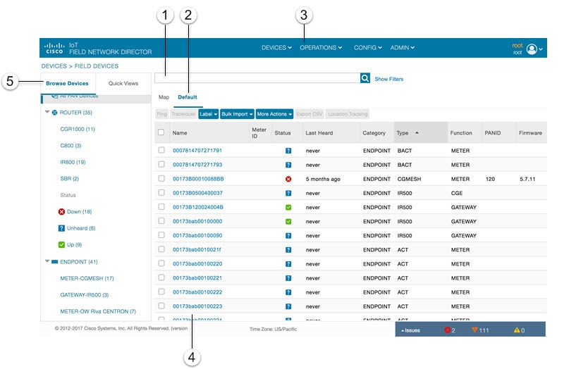Select checkbox for 00173B00010088BB
Screen dimensions: 588x369
click(161, 178)
